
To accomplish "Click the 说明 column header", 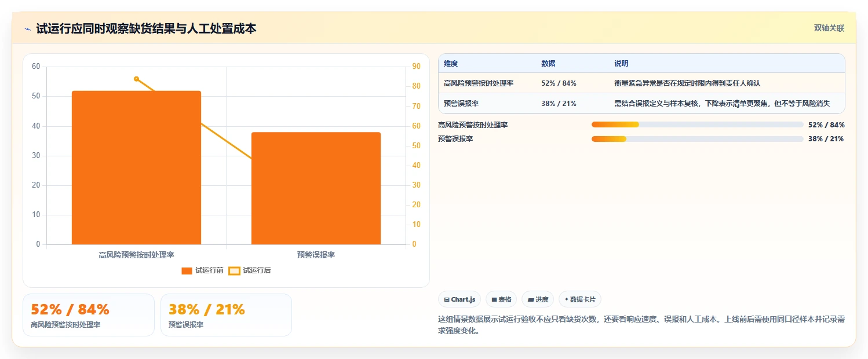I will [x=621, y=64].
